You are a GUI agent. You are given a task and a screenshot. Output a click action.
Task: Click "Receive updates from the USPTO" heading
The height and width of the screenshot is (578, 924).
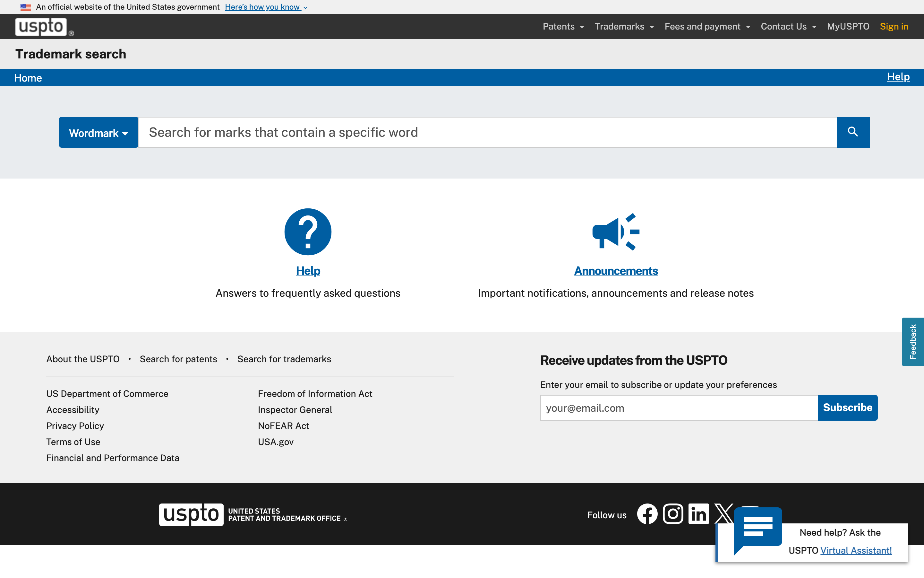tap(634, 360)
